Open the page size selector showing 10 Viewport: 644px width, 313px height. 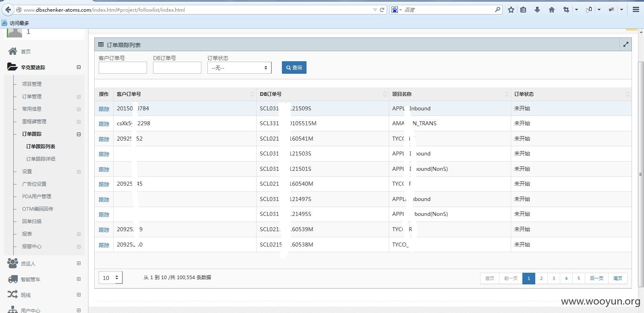click(x=110, y=278)
